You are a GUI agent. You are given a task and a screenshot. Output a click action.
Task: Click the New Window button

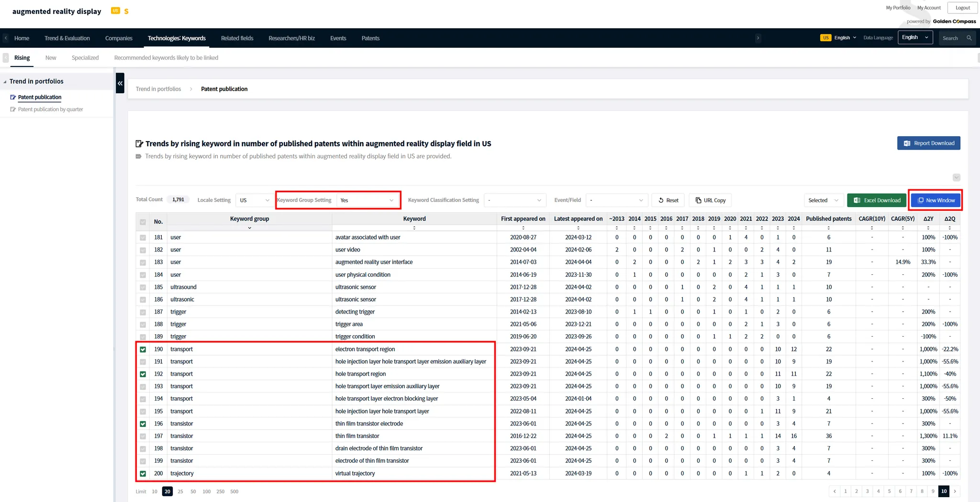pos(935,200)
